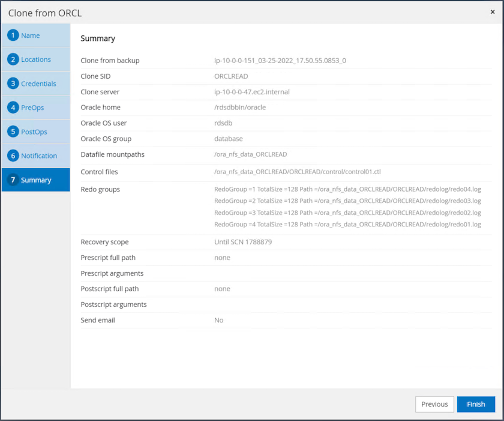Click the redo04.log redo group entry
This screenshot has width=504, height=421.
(347, 189)
